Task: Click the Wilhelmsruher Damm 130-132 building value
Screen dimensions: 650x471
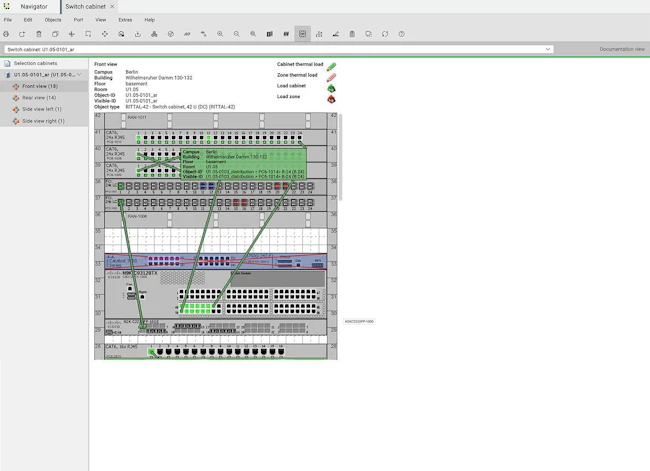Action: coord(159,78)
